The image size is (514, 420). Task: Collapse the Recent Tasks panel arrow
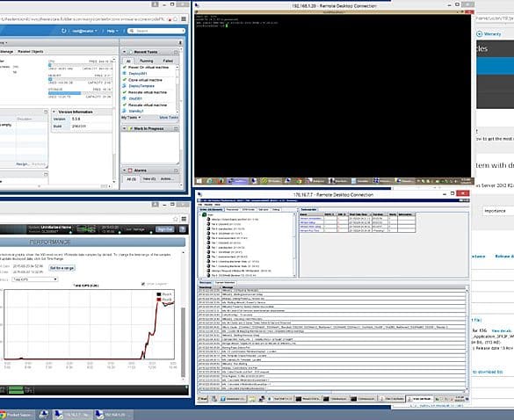[x=124, y=52]
